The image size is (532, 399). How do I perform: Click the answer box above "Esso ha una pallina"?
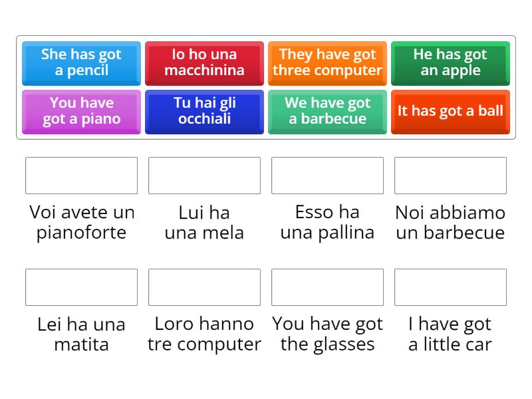pyautogui.click(x=327, y=176)
